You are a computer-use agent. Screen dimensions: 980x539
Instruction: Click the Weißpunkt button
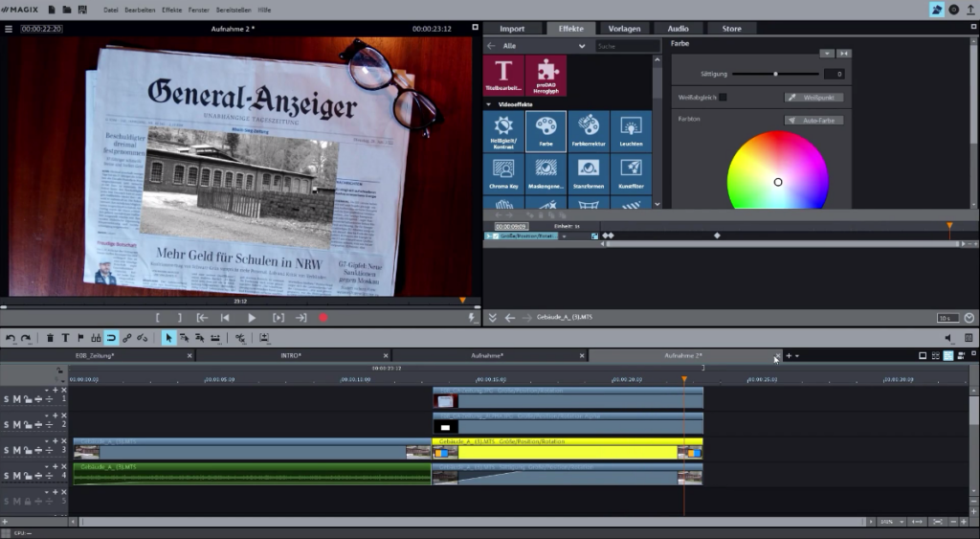814,98
